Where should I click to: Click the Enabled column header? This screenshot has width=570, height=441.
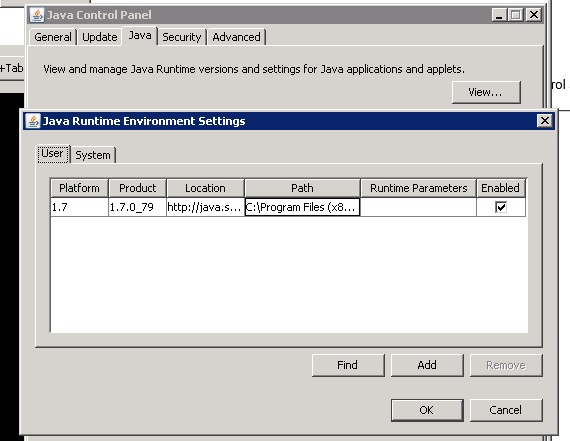pyautogui.click(x=501, y=188)
